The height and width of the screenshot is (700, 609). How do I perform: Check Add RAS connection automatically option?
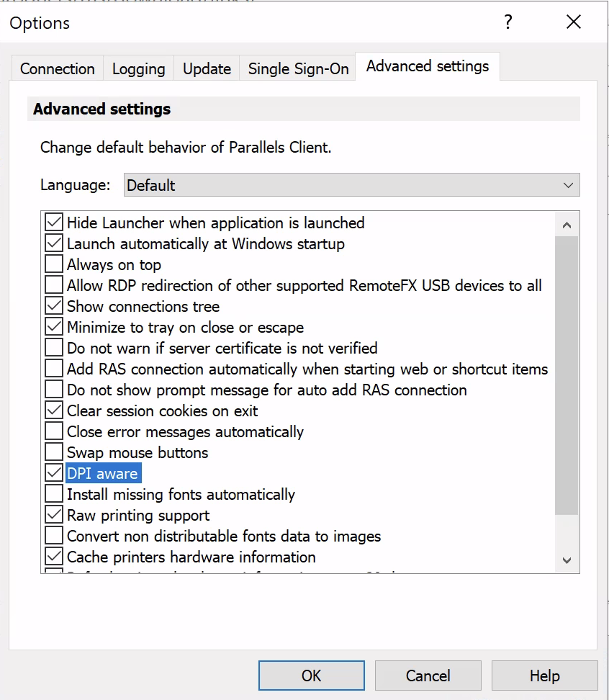pyautogui.click(x=54, y=369)
